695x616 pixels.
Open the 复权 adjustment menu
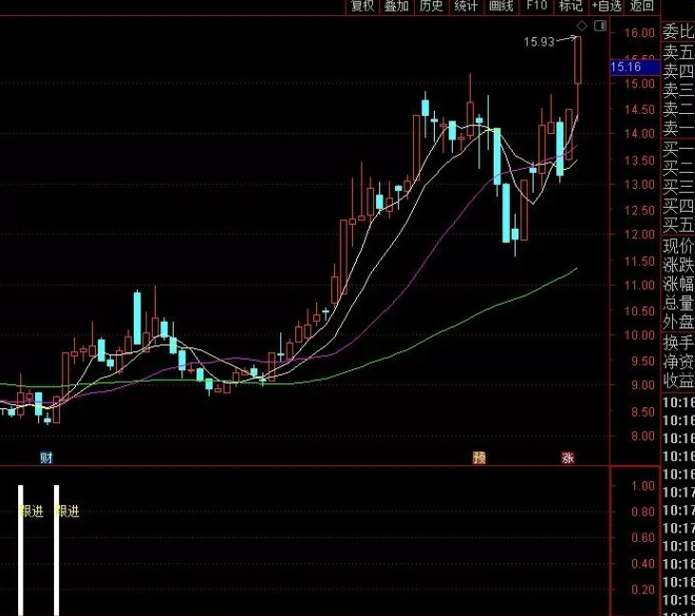pyautogui.click(x=363, y=7)
